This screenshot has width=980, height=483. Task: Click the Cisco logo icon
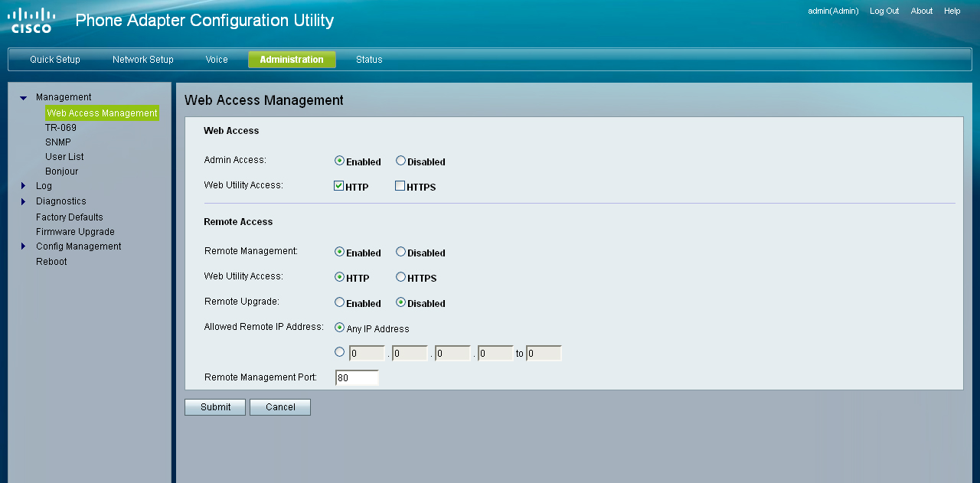[32, 21]
